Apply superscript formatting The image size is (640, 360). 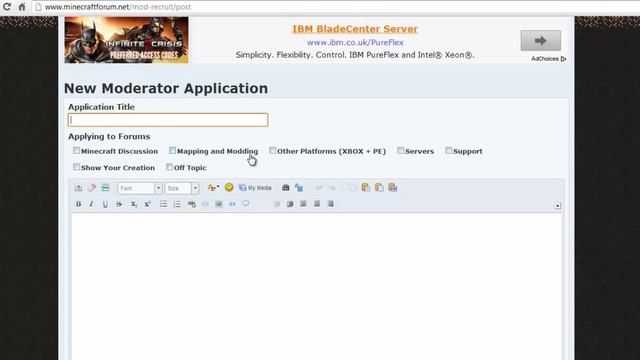147,204
